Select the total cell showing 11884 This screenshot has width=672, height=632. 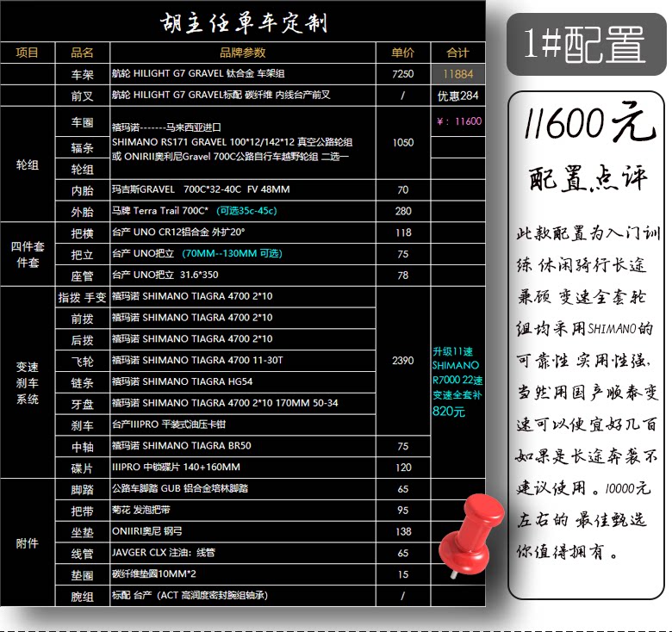pos(457,74)
